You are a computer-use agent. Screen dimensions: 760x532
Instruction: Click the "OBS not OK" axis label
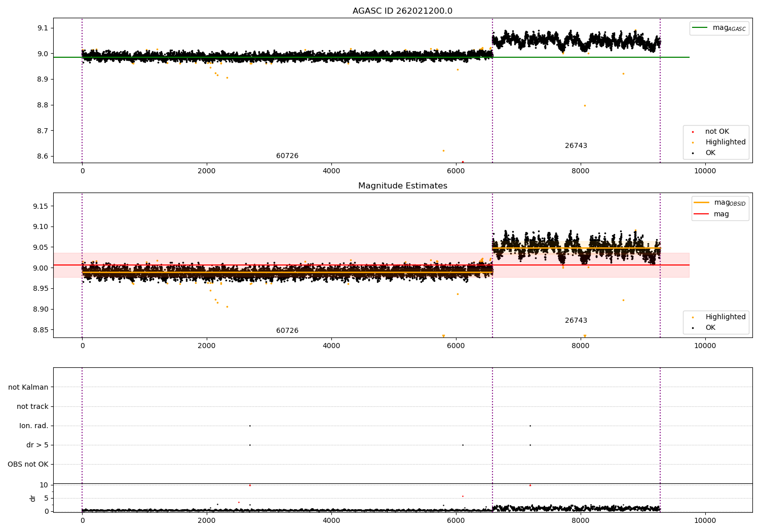(28, 464)
